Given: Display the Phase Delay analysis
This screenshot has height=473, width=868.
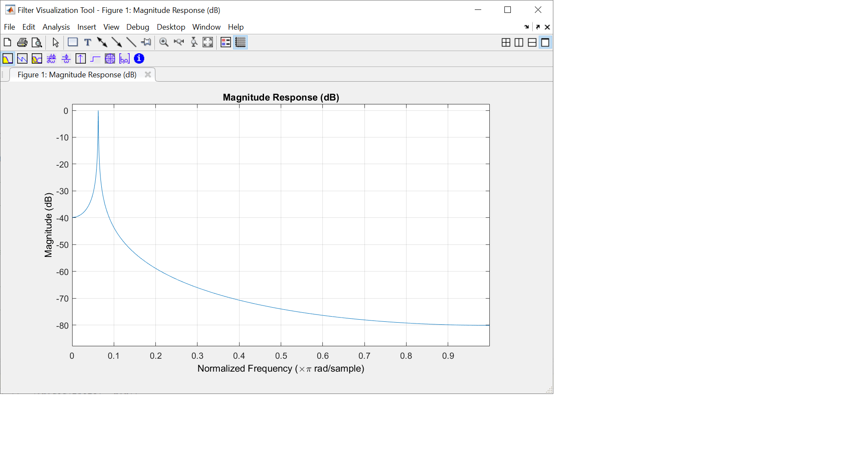Looking at the screenshot, I should pyautogui.click(x=66, y=58).
